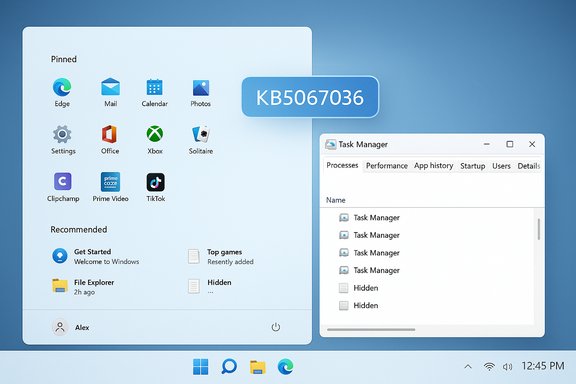
Task: Click the Task Manager vertical scrollbar
Action: (539, 229)
